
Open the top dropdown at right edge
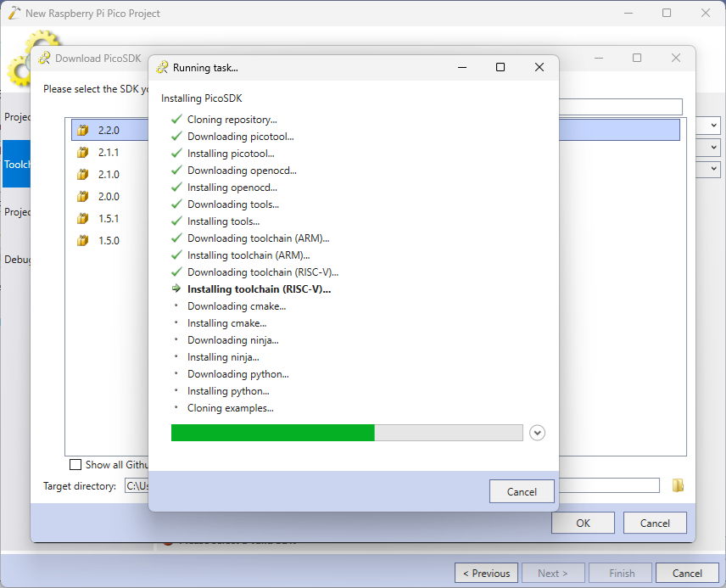click(x=714, y=126)
